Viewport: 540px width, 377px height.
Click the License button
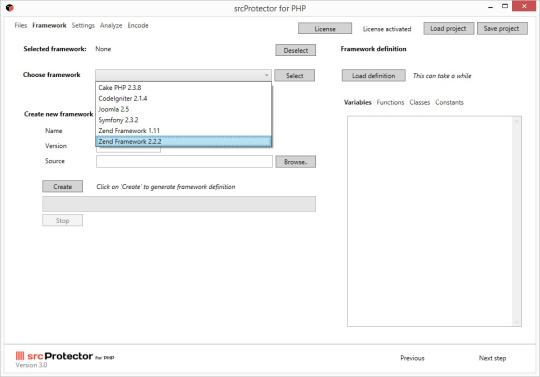pyautogui.click(x=325, y=29)
